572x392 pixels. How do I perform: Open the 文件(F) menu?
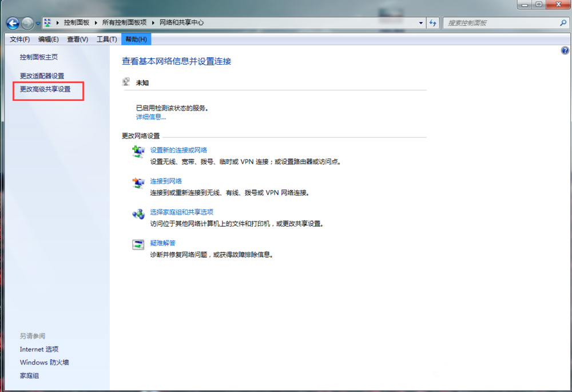tap(20, 39)
